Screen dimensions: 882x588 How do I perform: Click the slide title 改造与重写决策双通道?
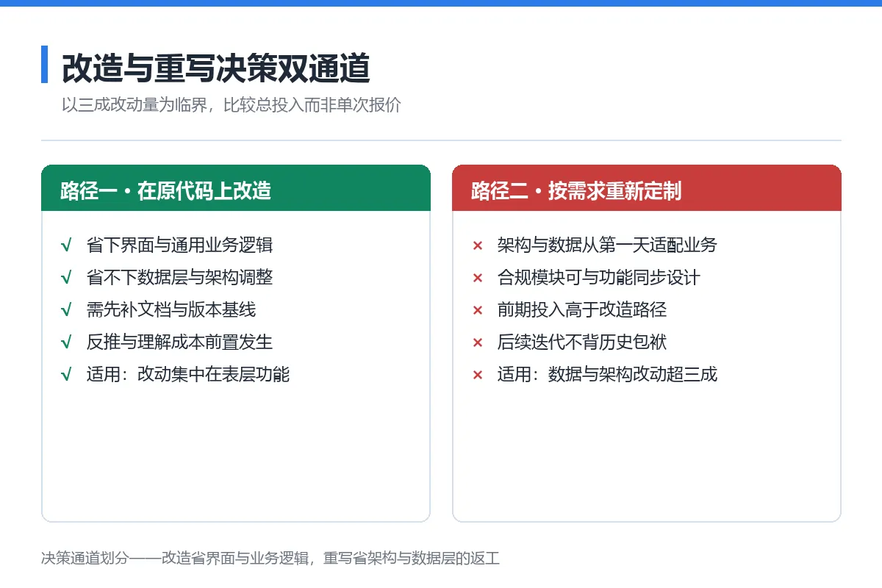point(215,68)
